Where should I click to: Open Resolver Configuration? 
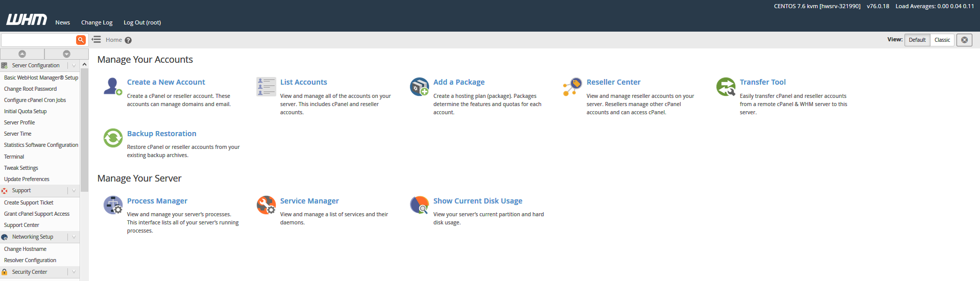[30, 260]
